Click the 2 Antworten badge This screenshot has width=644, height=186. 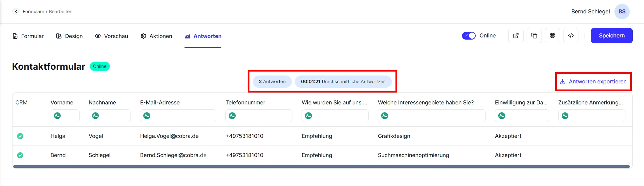[x=272, y=82]
